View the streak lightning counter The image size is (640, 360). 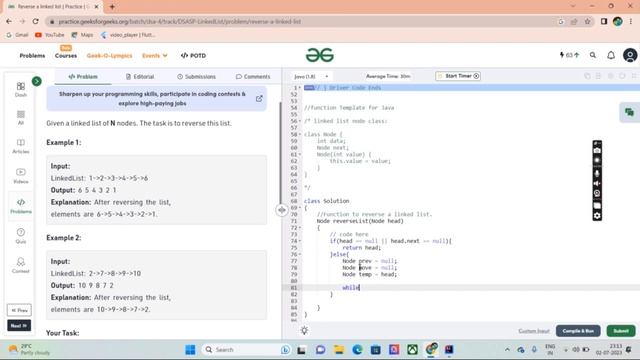point(569,55)
